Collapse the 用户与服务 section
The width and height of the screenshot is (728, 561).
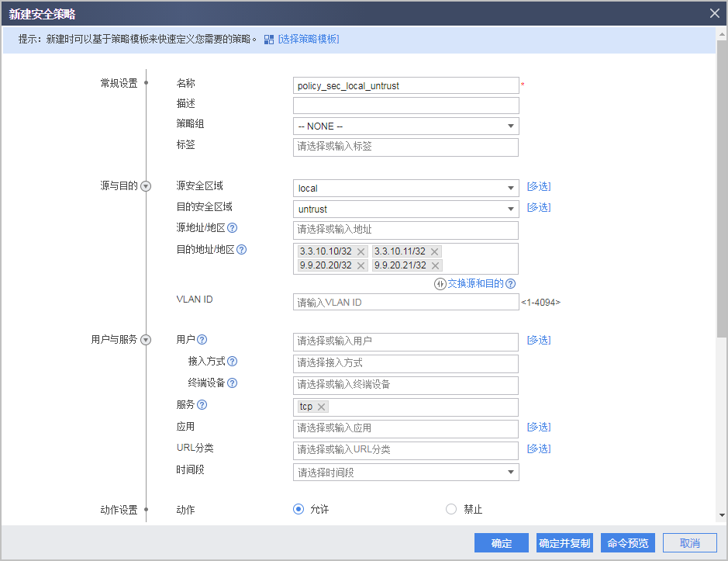click(145, 339)
